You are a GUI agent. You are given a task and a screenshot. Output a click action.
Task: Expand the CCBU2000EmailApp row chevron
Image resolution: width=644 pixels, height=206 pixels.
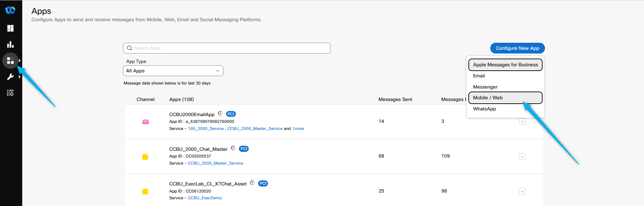click(522, 122)
